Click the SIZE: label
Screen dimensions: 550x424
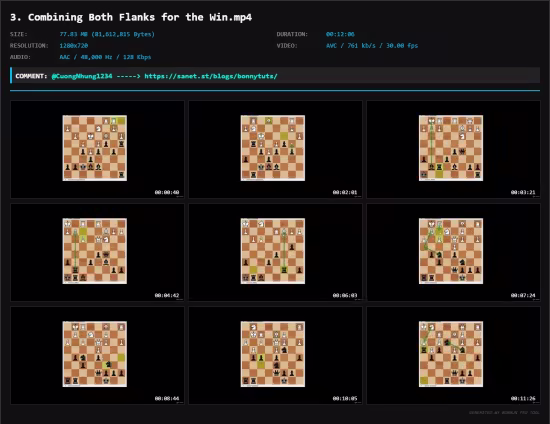point(19,34)
